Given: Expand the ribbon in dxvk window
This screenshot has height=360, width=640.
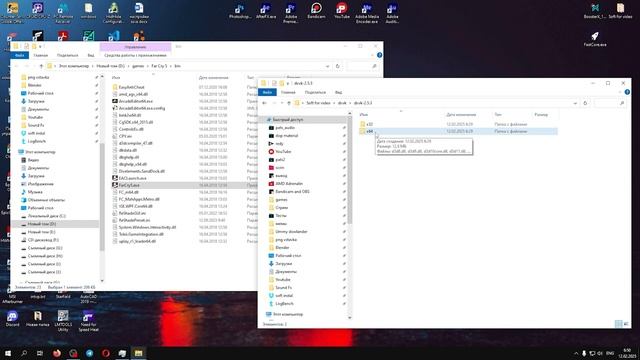Looking at the screenshot, I should tap(620, 92).
